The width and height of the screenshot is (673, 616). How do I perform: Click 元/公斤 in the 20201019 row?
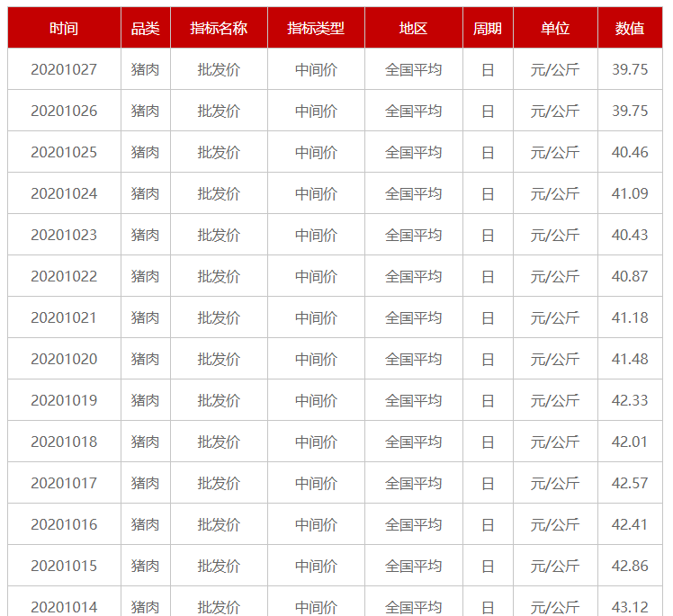555,401
